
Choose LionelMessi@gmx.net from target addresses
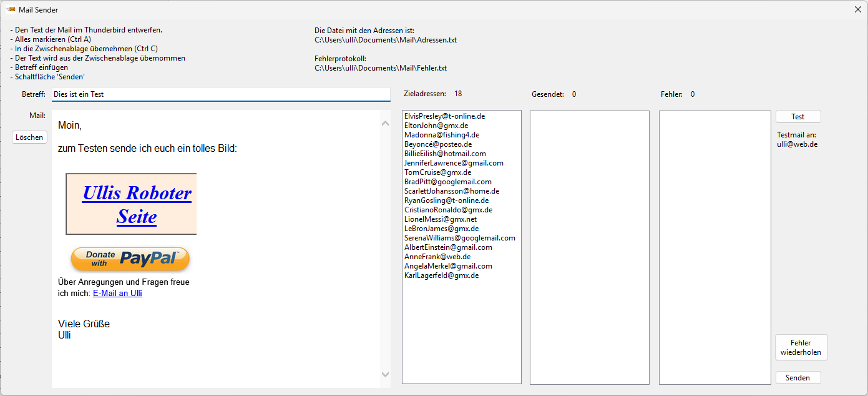point(440,219)
